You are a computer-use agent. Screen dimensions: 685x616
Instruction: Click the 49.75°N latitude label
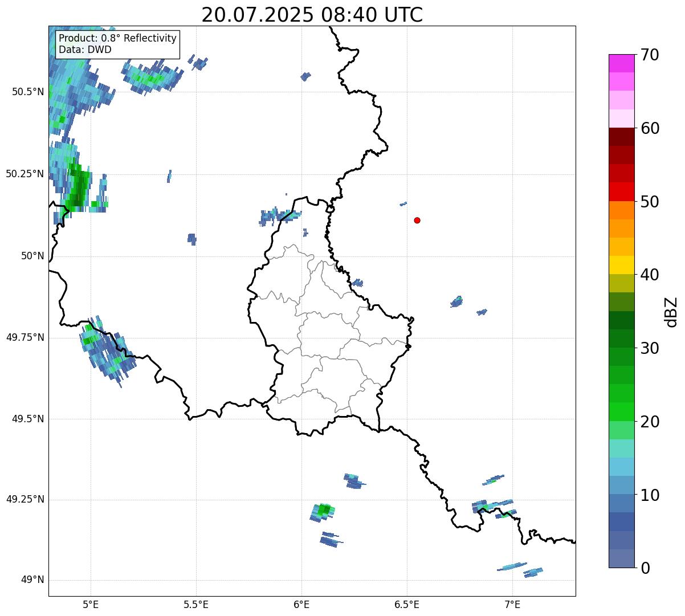(25, 337)
